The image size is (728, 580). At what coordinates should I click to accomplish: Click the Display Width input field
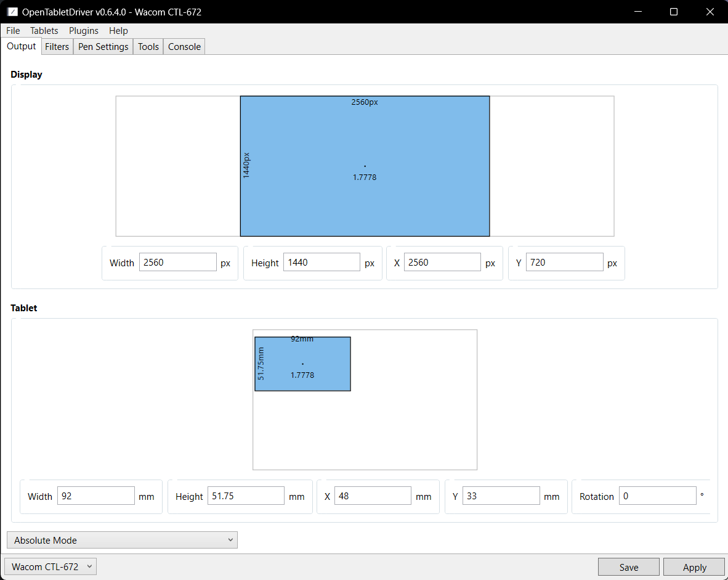[178, 263]
